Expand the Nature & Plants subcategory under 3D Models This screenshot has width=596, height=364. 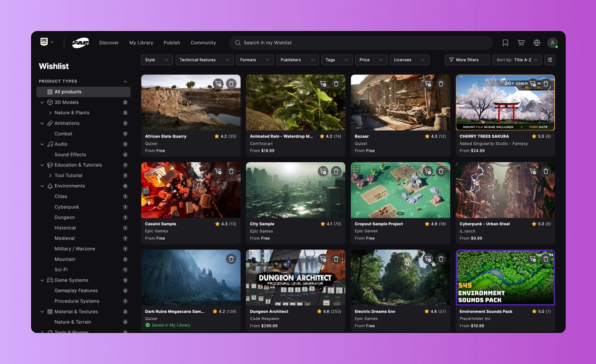click(50, 113)
